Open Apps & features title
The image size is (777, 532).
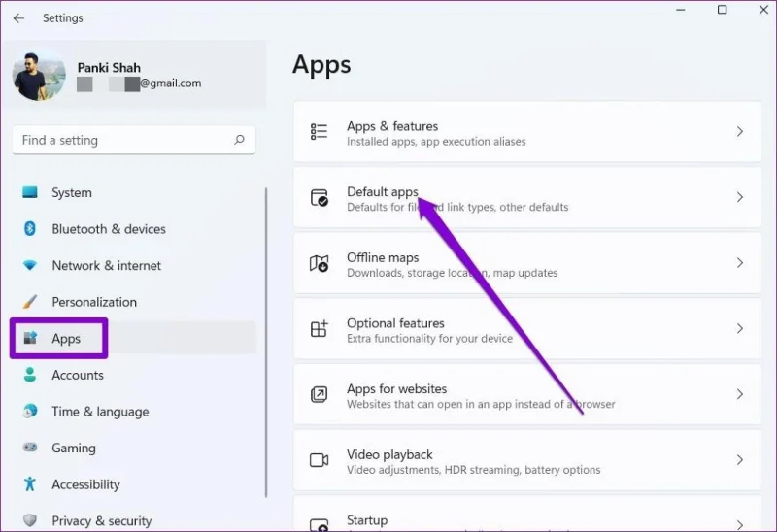click(x=392, y=126)
